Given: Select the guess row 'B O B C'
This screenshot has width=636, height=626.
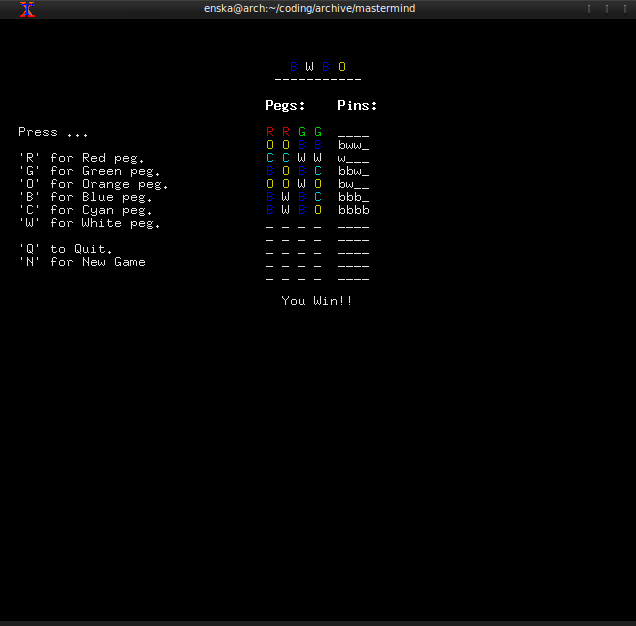Looking at the screenshot, I should point(294,171).
